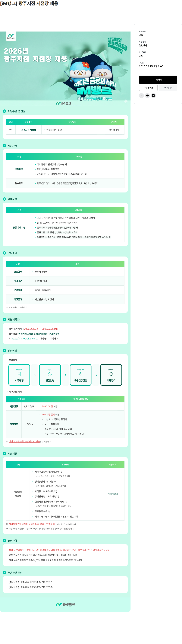Click the 광주광역시 work location cell
This screenshot has height=644, width=182.
[114, 130]
